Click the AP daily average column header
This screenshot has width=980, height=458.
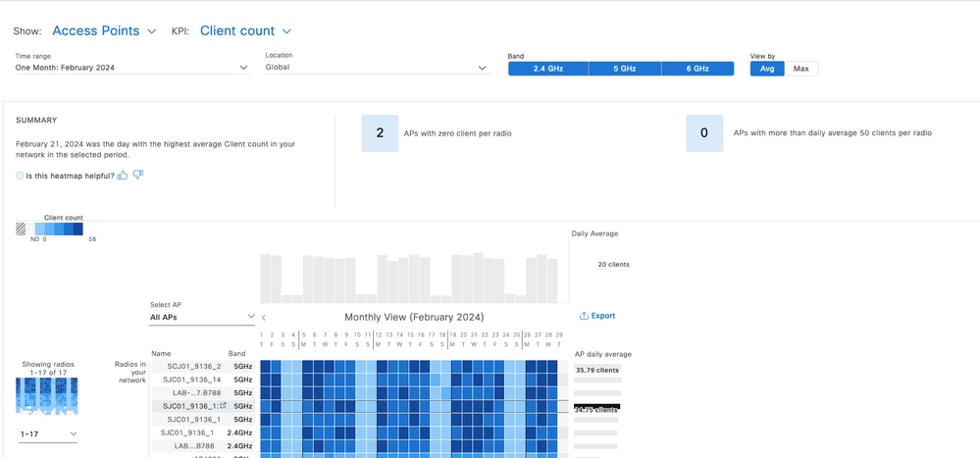click(x=602, y=354)
